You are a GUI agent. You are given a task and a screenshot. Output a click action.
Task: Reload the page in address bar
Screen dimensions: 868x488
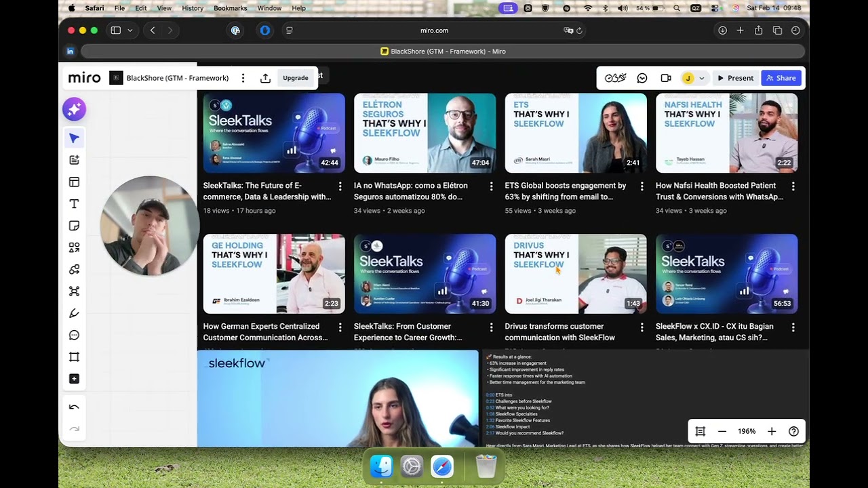click(x=579, y=30)
